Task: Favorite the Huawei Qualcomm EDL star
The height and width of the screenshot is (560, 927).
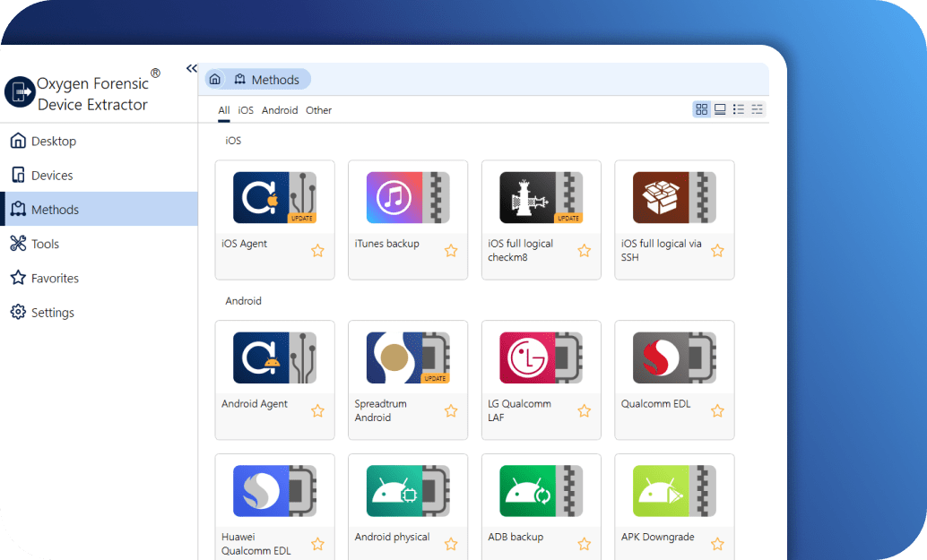Action: [318, 544]
